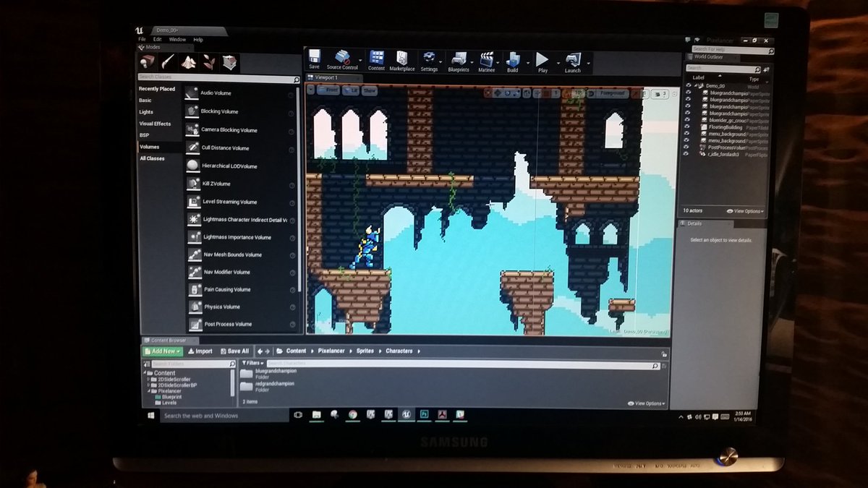Click the Windows Start button
Screen dimensions: 868x488
click(x=151, y=416)
